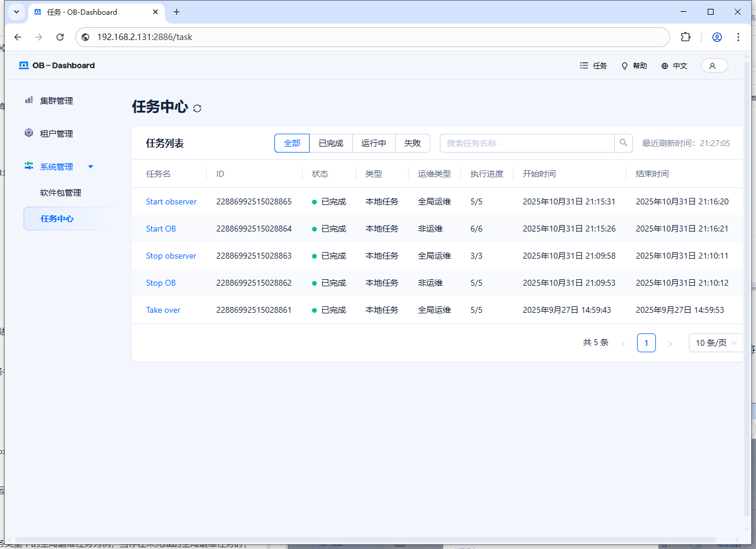Filter tasks by 运行中 status
Image resolution: width=756 pixels, height=549 pixels.
pos(374,143)
